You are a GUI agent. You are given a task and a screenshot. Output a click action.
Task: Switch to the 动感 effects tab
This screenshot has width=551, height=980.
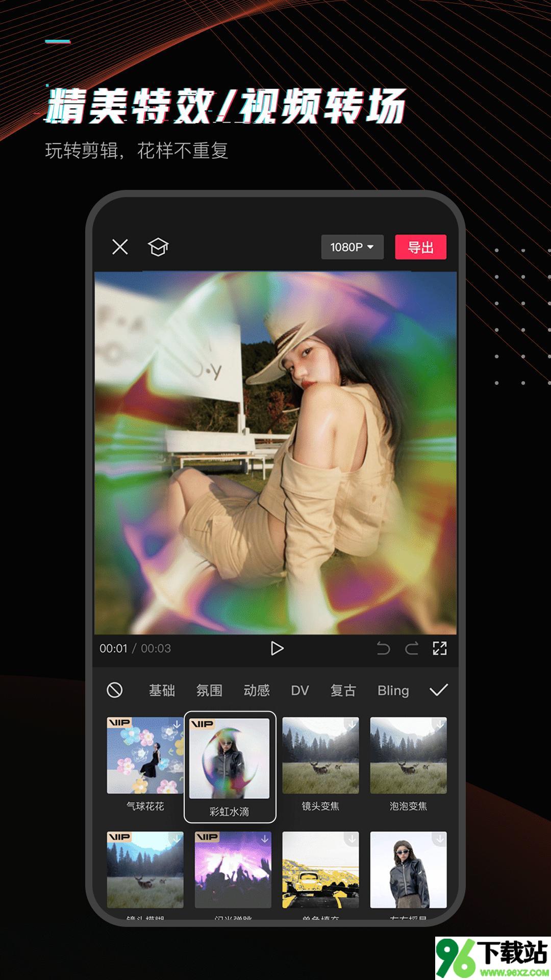tap(256, 691)
